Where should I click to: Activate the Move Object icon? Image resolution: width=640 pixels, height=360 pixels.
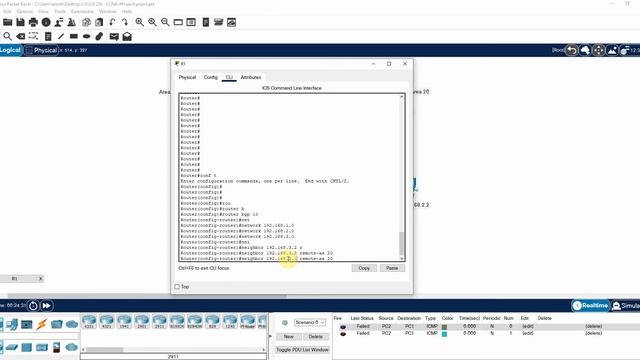[598, 50]
